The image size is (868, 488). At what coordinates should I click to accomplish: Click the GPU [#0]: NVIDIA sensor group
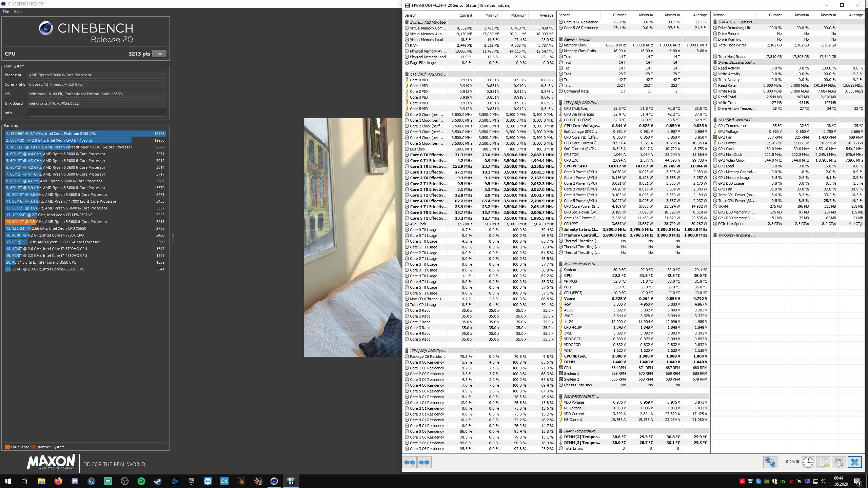(788, 120)
